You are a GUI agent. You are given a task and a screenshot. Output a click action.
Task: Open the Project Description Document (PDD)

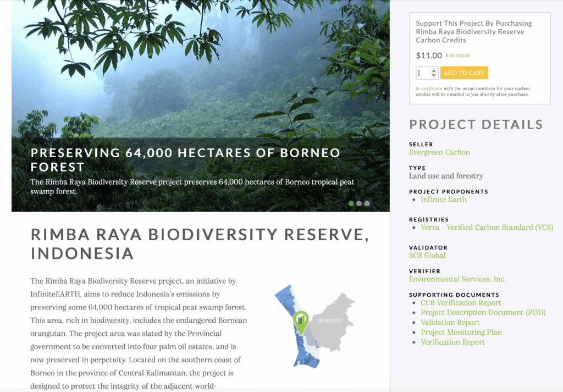pos(483,312)
